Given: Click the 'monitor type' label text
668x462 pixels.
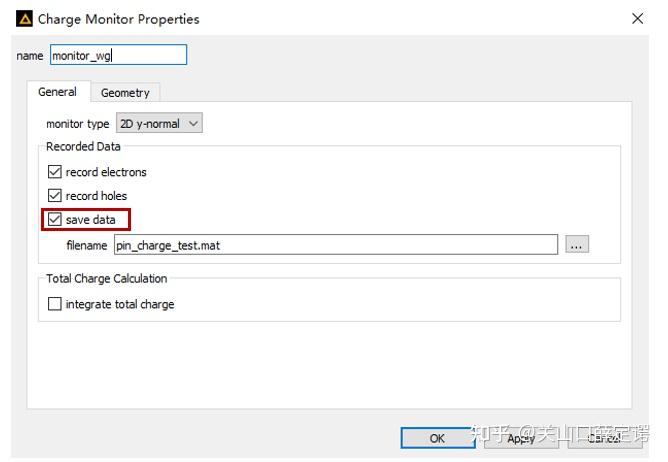Looking at the screenshot, I should point(78,124).
